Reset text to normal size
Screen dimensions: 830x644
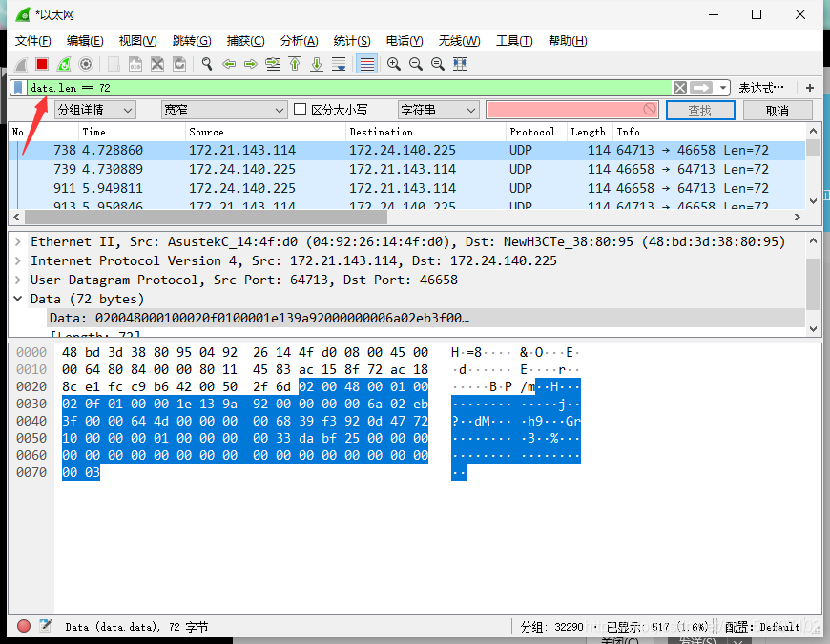[438, 64]
